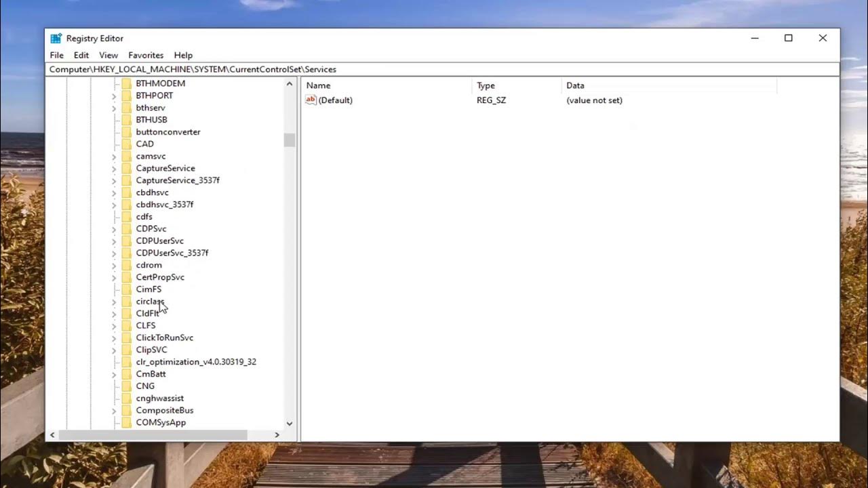This screenshot has height=488, width=868.
Task: Minimize the Registry Editor window
Action: pos(755,39)
